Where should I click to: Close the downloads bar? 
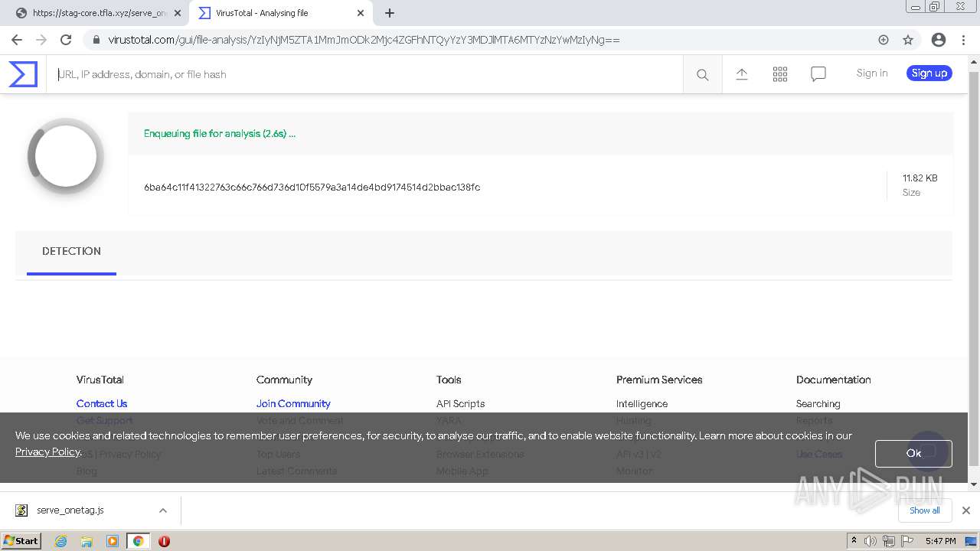tap(966, 510)
